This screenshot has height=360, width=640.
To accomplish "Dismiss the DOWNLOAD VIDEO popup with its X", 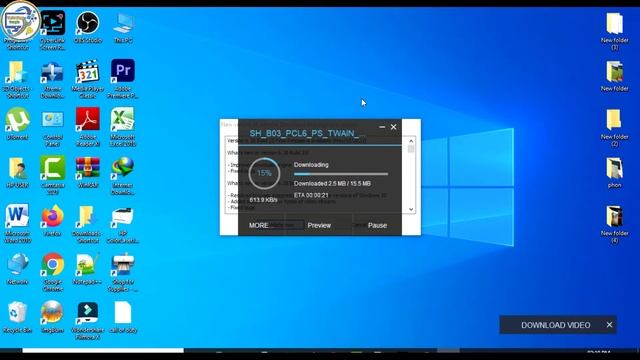I will pyautogui.click(x=609, y=325).
